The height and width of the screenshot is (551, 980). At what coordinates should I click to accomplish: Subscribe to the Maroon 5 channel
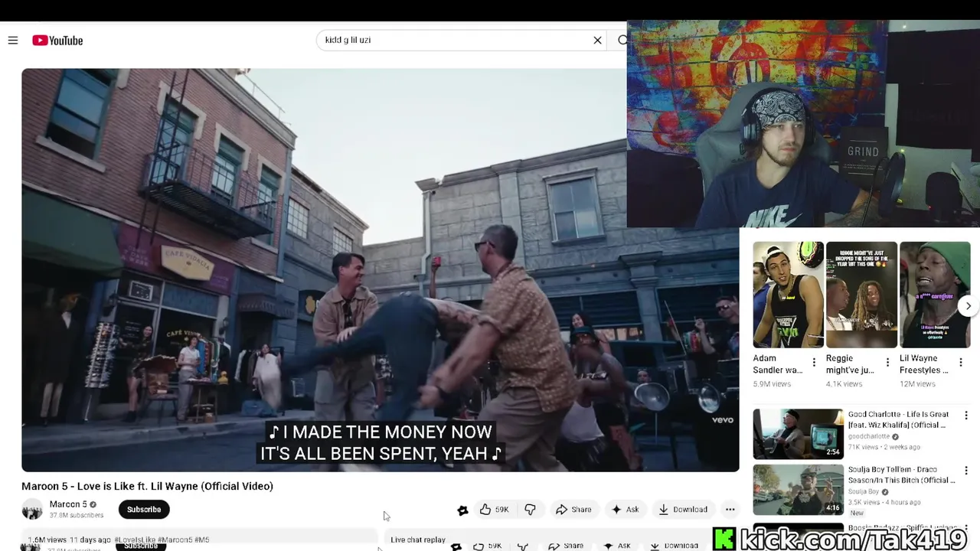click(144, 510)
